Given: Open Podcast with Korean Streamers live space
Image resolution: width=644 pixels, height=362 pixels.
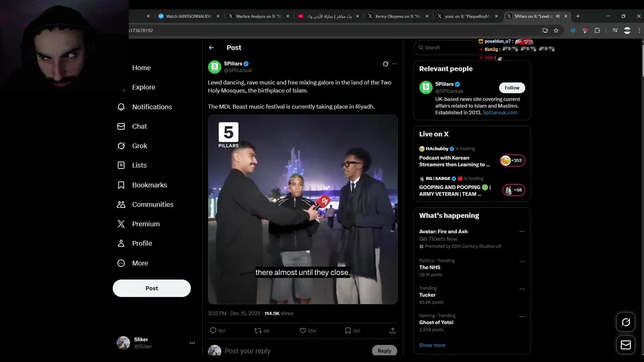Looking at the screenshot, I should pyautogui.click(x=454, y=161).
